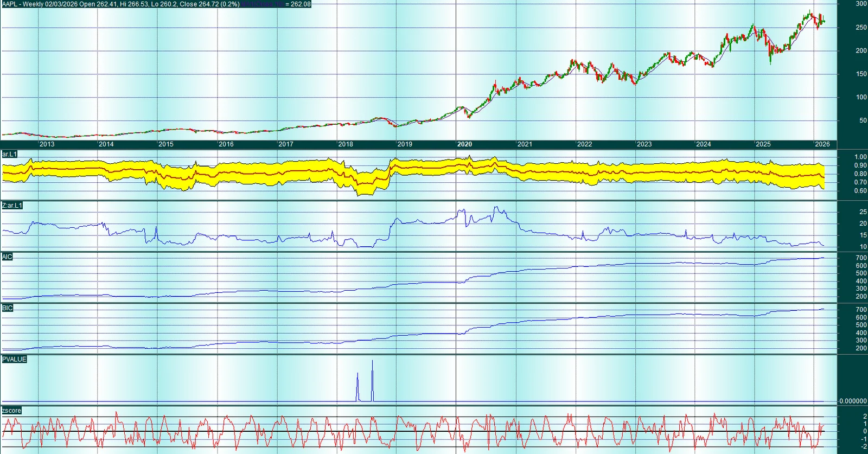Image resolution: width=868 pixels, height=454 pixels.
Task: Select 2019 on the date axis
Action: 405,144
